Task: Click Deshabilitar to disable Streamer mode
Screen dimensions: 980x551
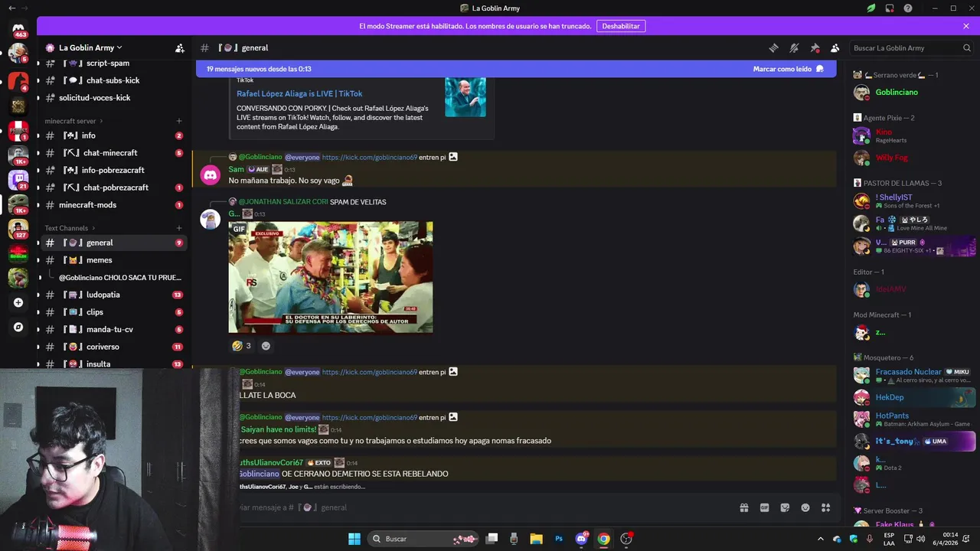Action: (621, 26)
